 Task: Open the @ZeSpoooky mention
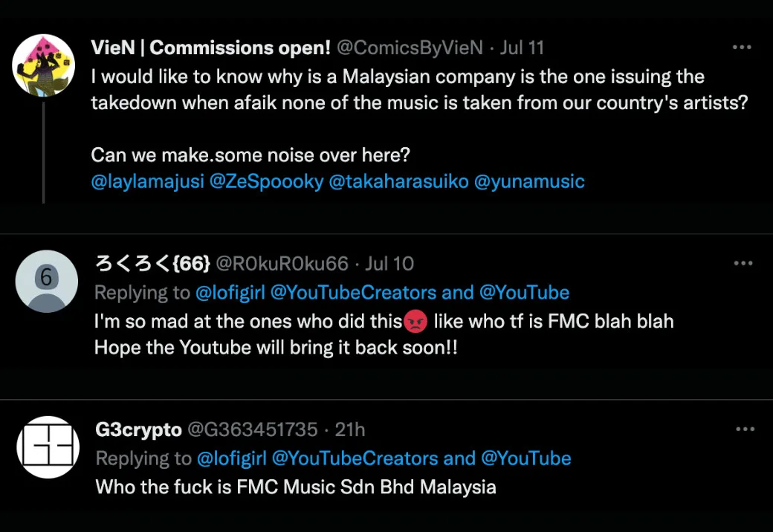point(267,181)
